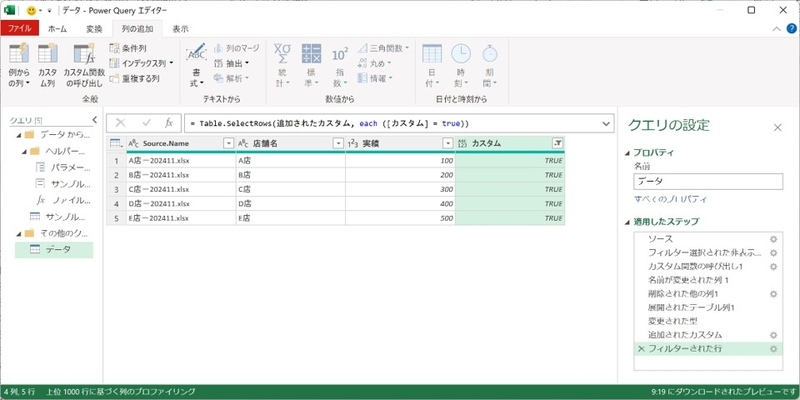Viewport: 800px width, 400px height.
Task: Collapse the その他のク... folder group
Action: (19, 234)
